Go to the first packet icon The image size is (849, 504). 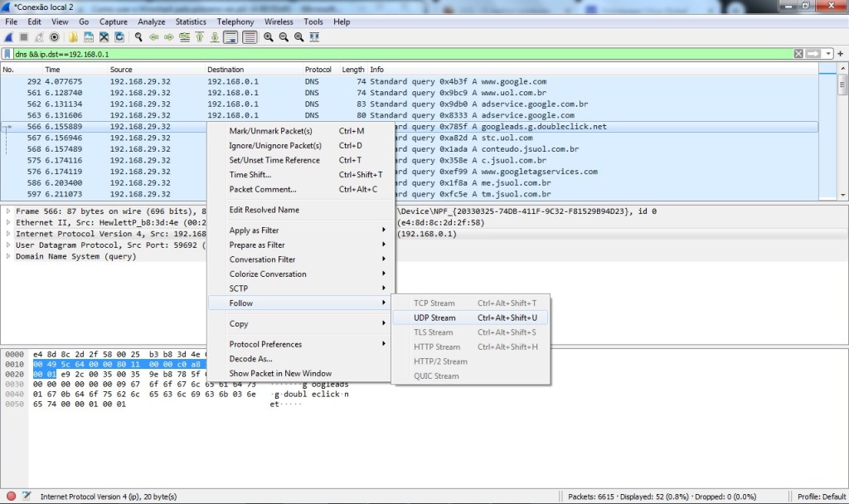coord(200,37)
